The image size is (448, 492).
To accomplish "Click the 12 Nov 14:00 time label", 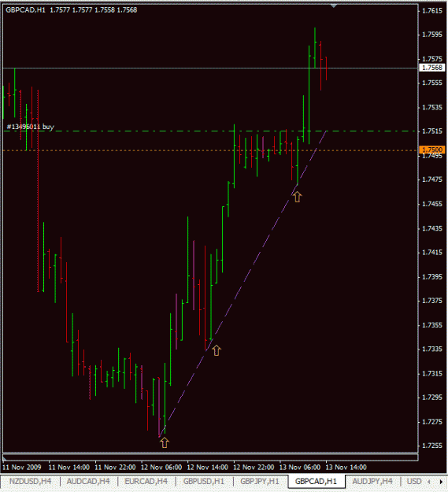I will [x=207, y=468].
